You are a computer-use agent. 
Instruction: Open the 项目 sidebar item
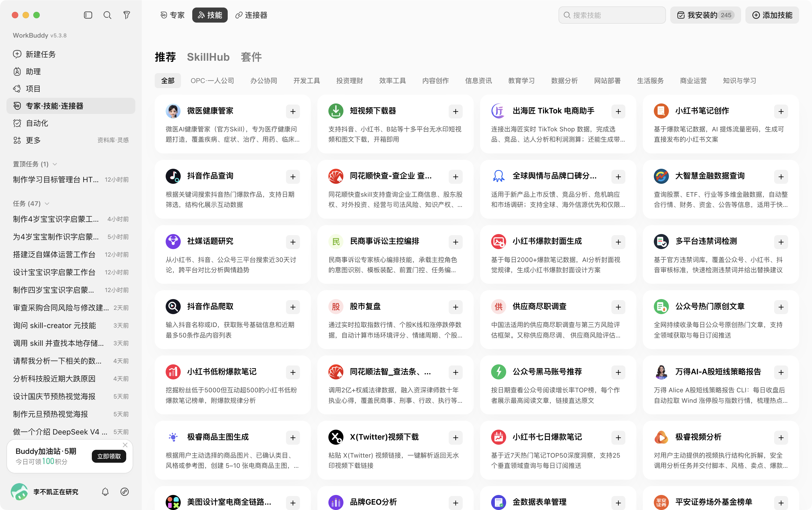71,89
